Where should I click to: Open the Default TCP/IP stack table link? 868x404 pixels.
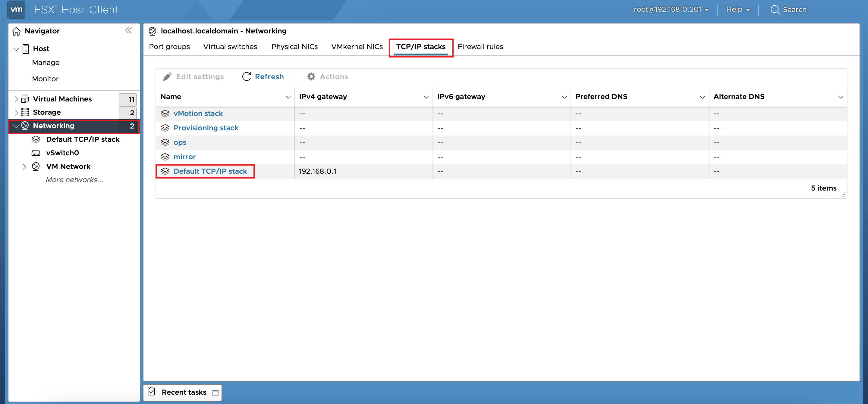point(210,171)
